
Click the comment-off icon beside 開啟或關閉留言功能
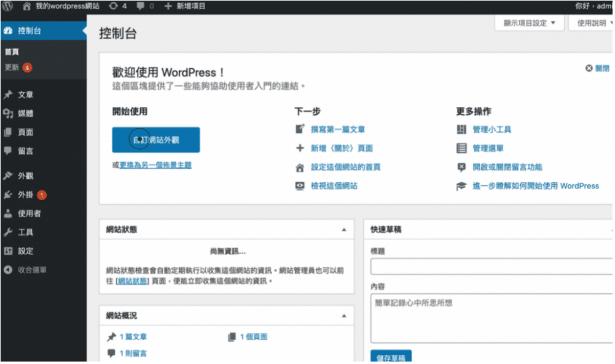click(x=462, y=168)
